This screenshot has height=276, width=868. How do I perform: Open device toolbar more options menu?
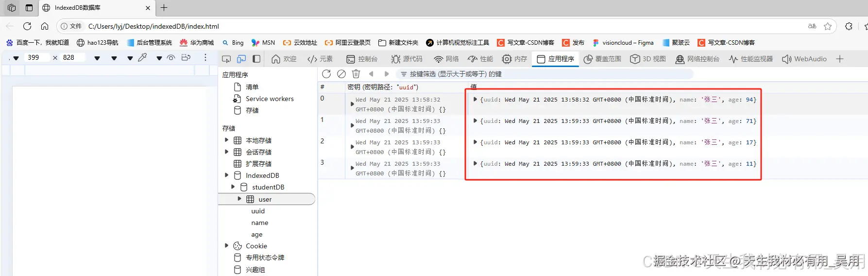click(x=205, y=57)
